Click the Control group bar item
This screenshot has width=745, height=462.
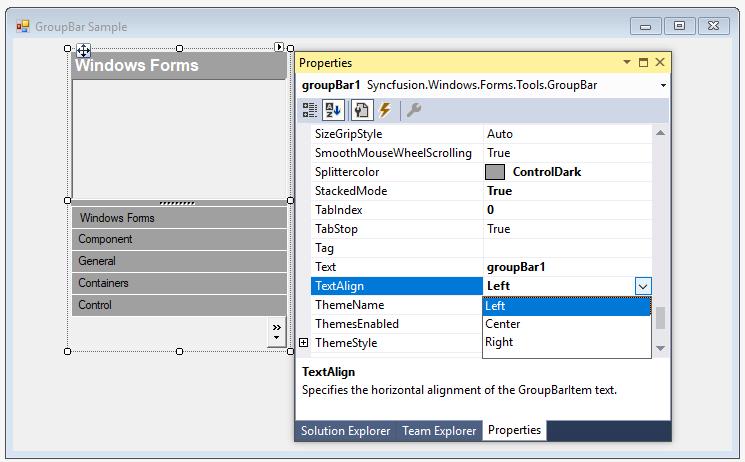(x=179, y=305)
